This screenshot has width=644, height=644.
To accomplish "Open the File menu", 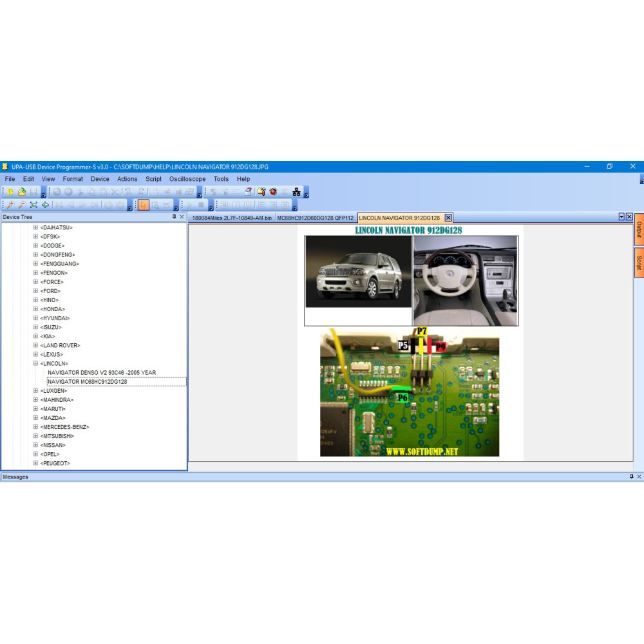I will pos(10,179).
